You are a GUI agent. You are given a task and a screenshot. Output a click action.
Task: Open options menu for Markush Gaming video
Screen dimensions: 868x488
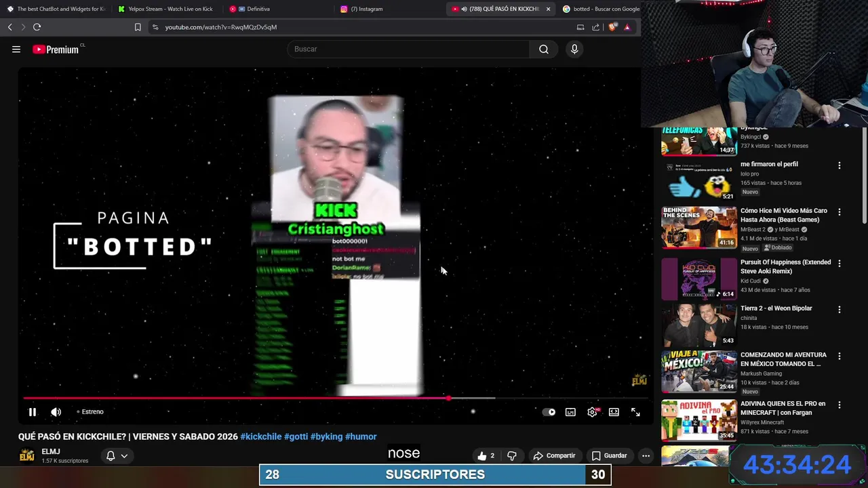(839, 356)
